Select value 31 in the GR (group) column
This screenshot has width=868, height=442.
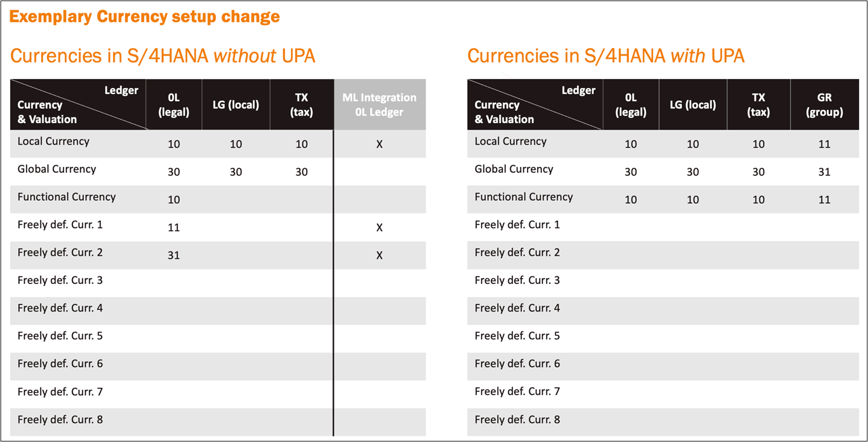824,172
